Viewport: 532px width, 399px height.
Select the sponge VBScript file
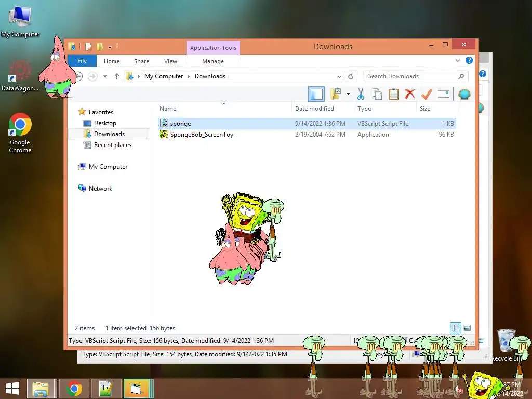307,124
